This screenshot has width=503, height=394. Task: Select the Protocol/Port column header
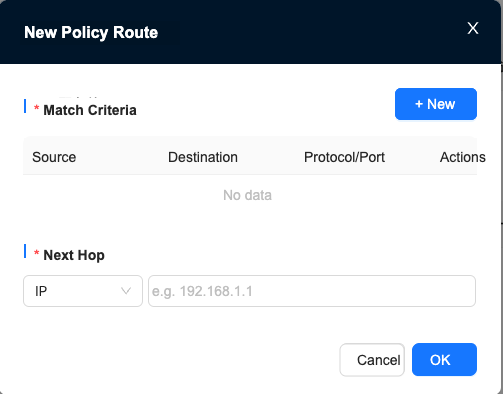[344, 157]
